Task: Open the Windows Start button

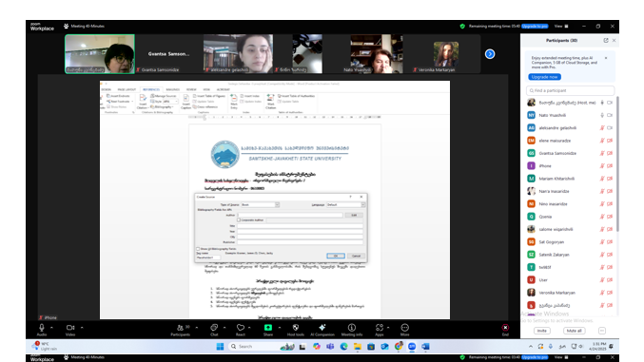Action: click(220, 347)
